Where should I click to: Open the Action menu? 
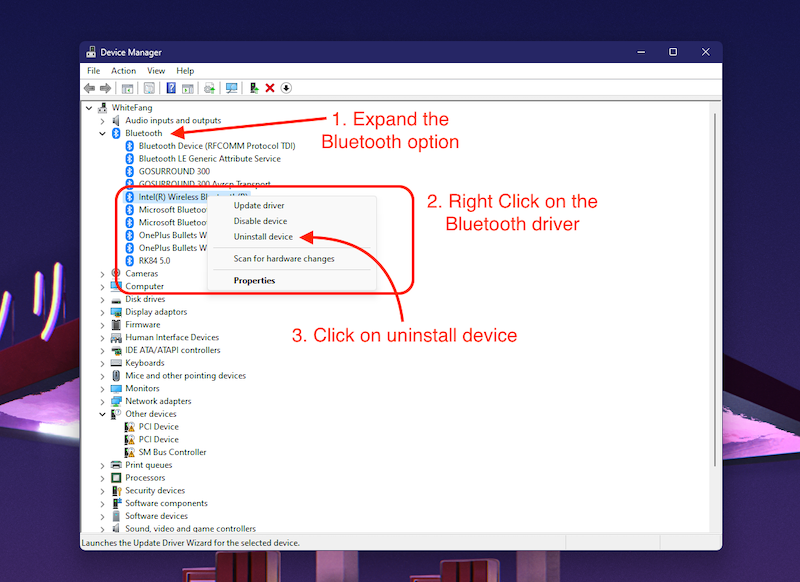(123, 71)
